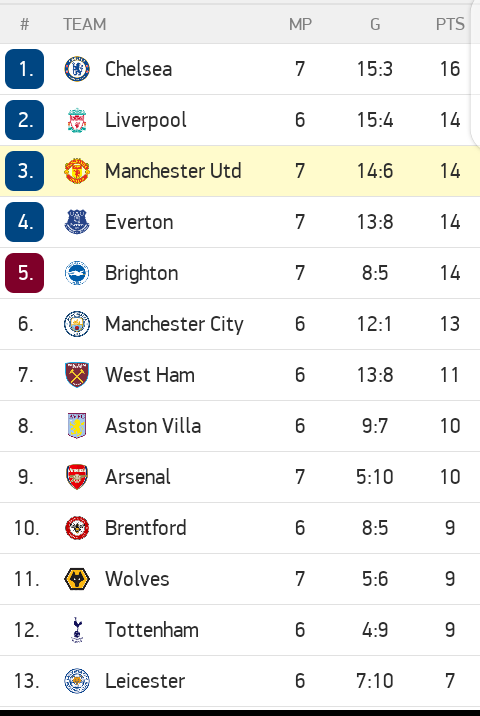480x716 pixels.
Task: Open the Brentford team link
Action: pos(146,528)
